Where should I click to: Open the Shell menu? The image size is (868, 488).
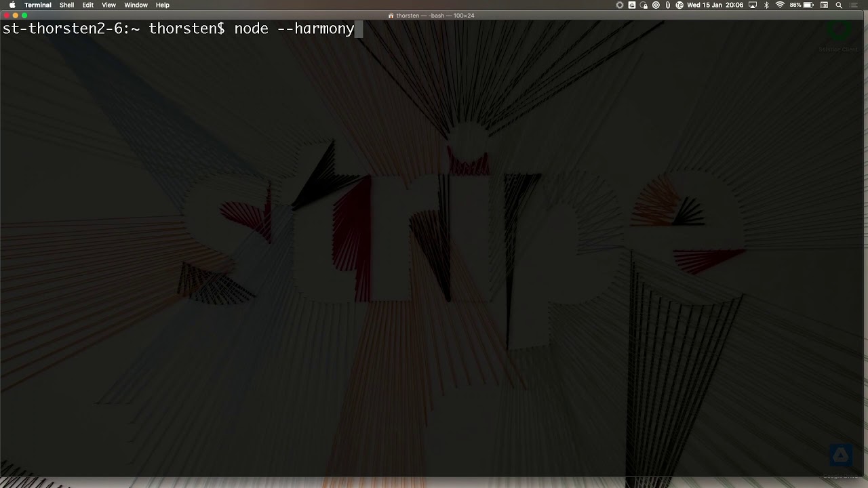pyautogui.click(x=66, y=5)
